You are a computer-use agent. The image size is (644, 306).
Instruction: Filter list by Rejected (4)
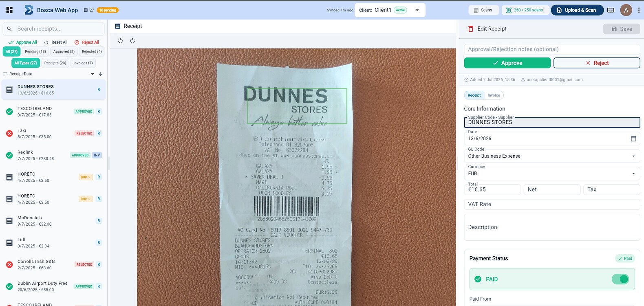(92, 52)
